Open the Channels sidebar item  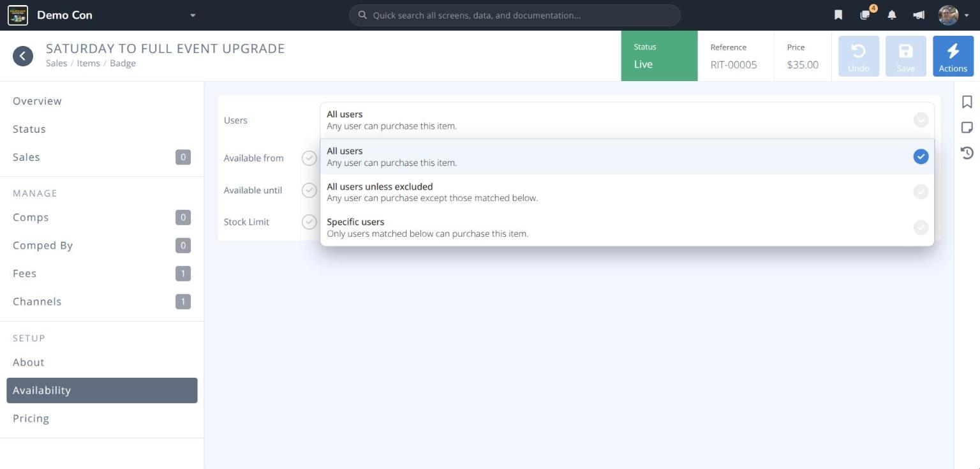pos(102,302)
